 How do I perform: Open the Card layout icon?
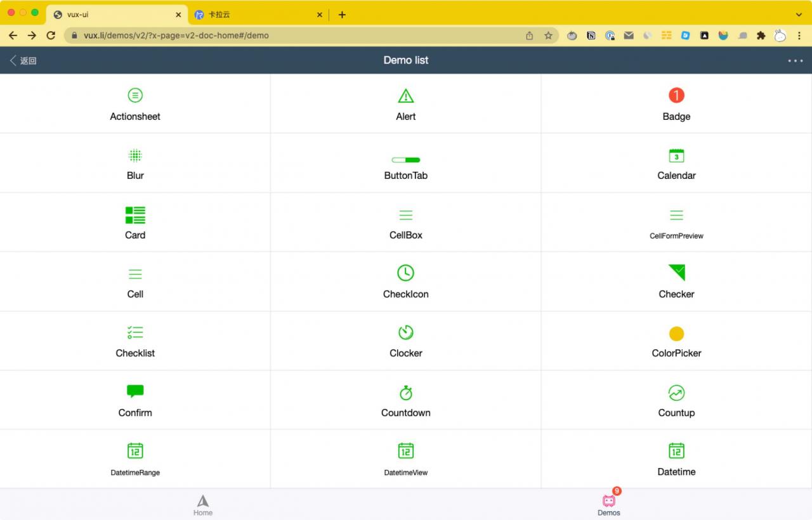135,215
